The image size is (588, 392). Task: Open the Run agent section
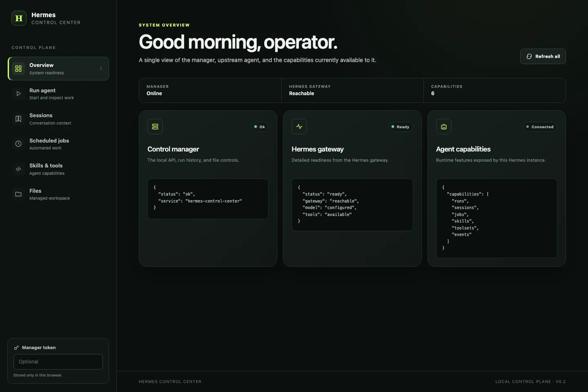(58, 94)
